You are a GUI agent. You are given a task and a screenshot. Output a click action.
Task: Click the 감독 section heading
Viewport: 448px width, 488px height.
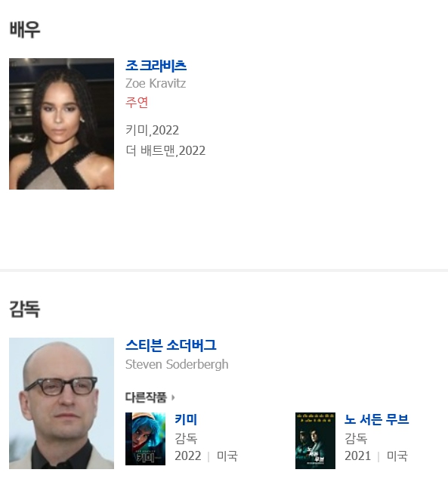click(25, 309)
